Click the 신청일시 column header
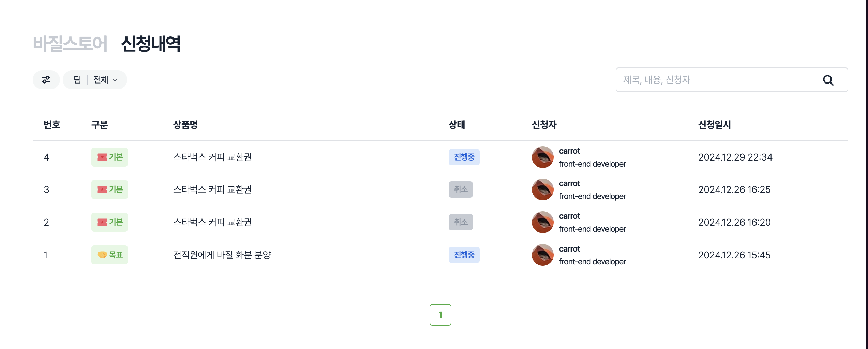868x349 pixels. click(714, 125)
